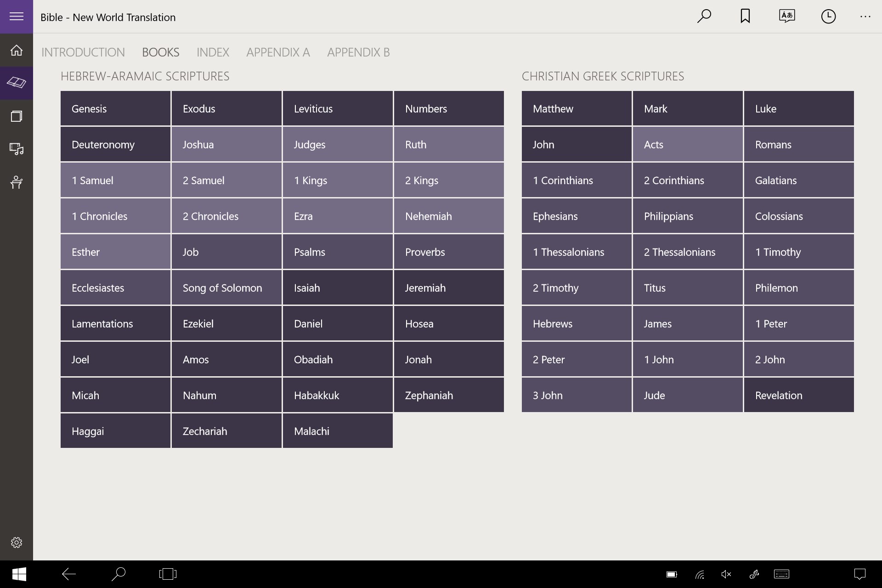Screen dimensions: 882x588
Task: Open the more options ellipsis
Action: pyautogui.click(x=865, y=17)
